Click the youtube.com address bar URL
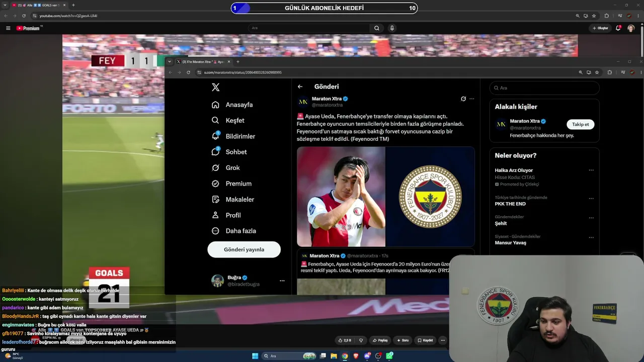The width and height of the screenshot is (644, 362). pos(68,16)
